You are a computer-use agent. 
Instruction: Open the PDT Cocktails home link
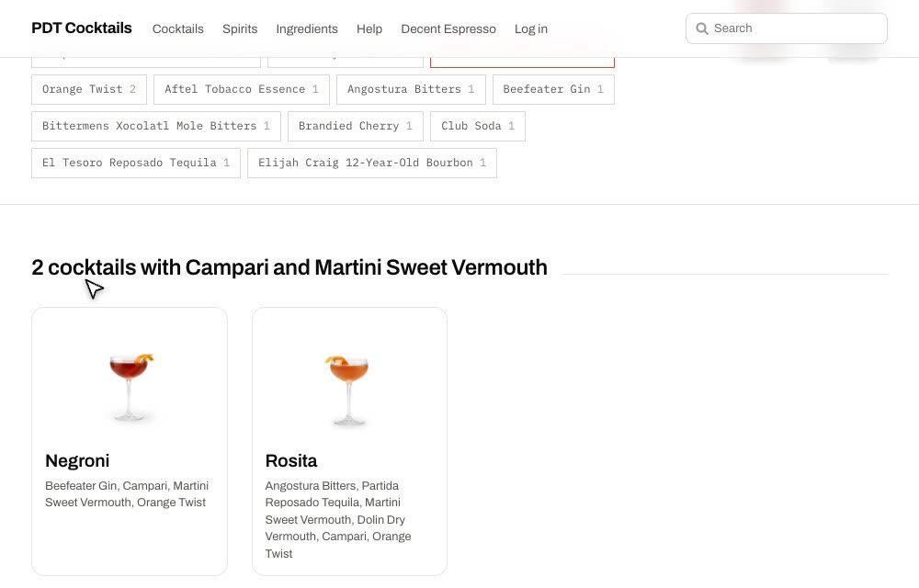click(x=82, y=28)
